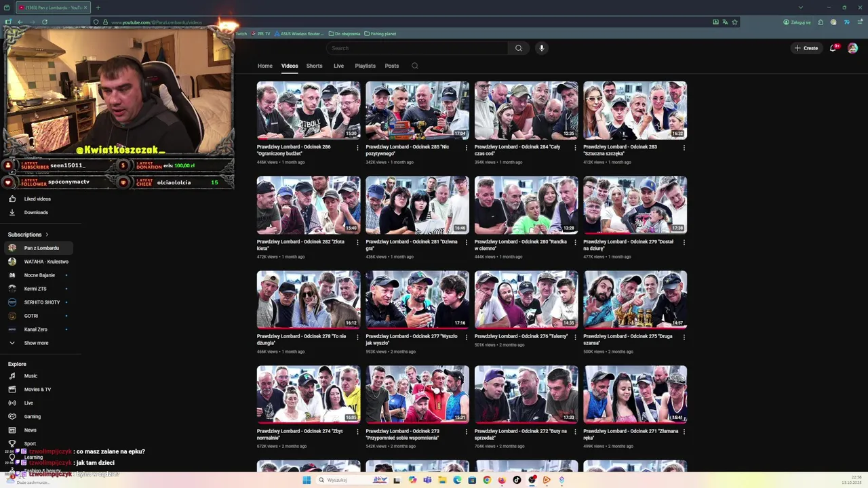Open Nocne Bajanie channel

[x=38, y=275]
